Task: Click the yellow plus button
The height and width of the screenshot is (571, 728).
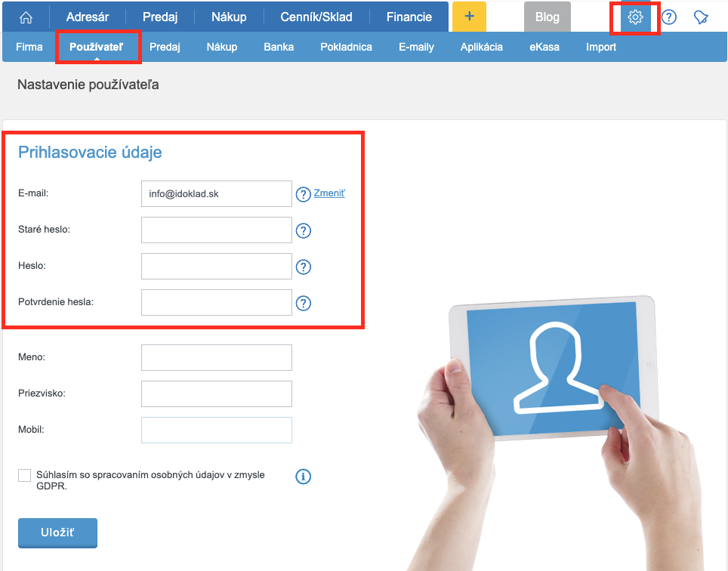Action: coord(469,17)
